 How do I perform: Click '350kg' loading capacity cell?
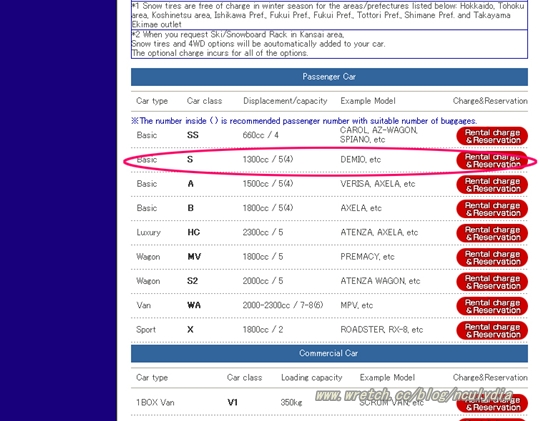291,402
